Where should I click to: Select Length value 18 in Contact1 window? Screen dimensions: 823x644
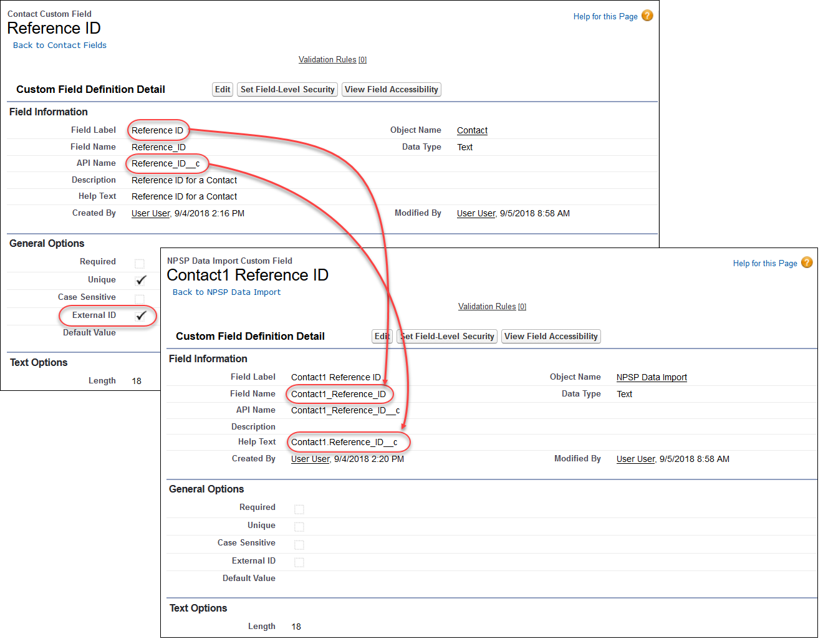(x=296, y=627)
